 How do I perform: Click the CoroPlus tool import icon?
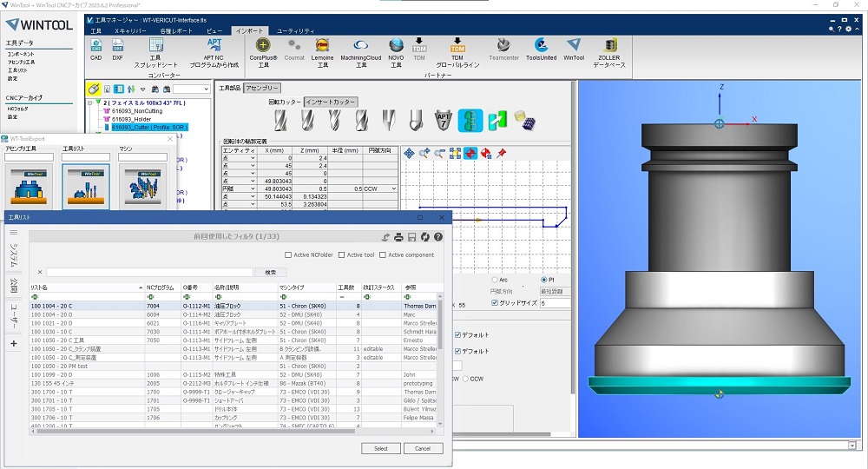coord(263,45)
